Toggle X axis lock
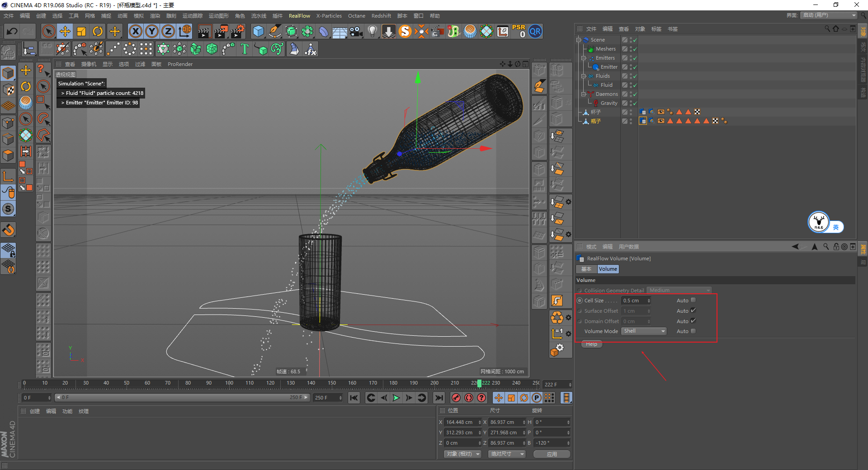 coord(135,32)
